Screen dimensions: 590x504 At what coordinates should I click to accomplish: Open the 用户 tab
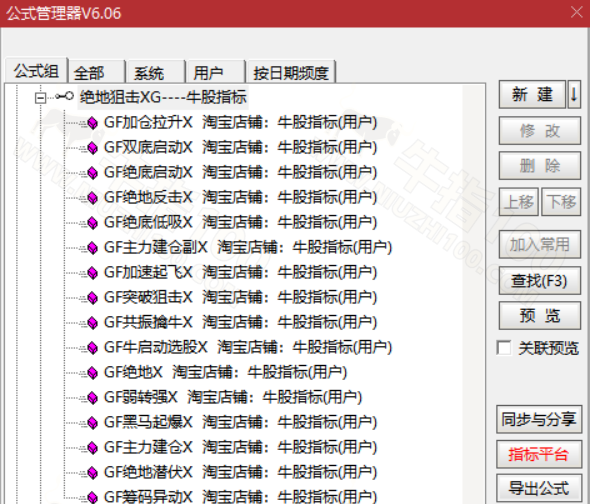(x=216, y=73)
